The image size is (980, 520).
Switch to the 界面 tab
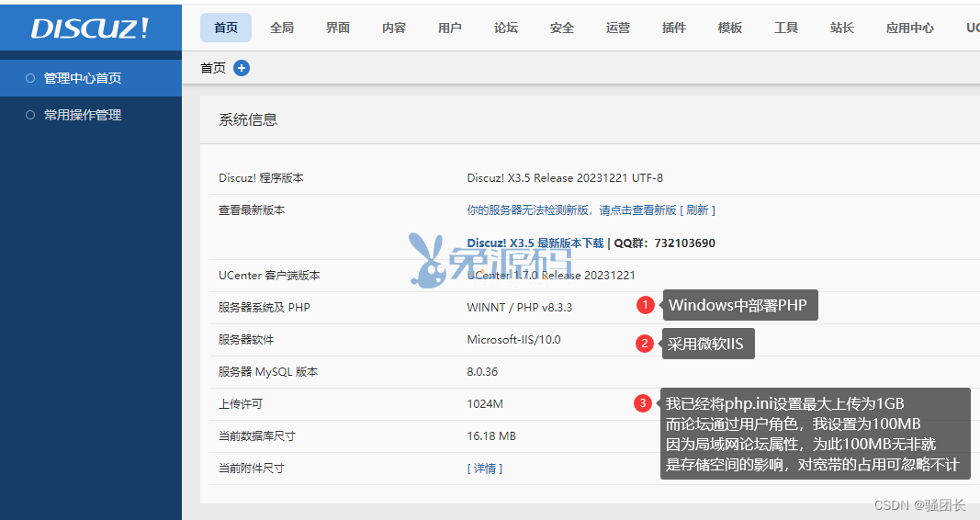point(337,28)
